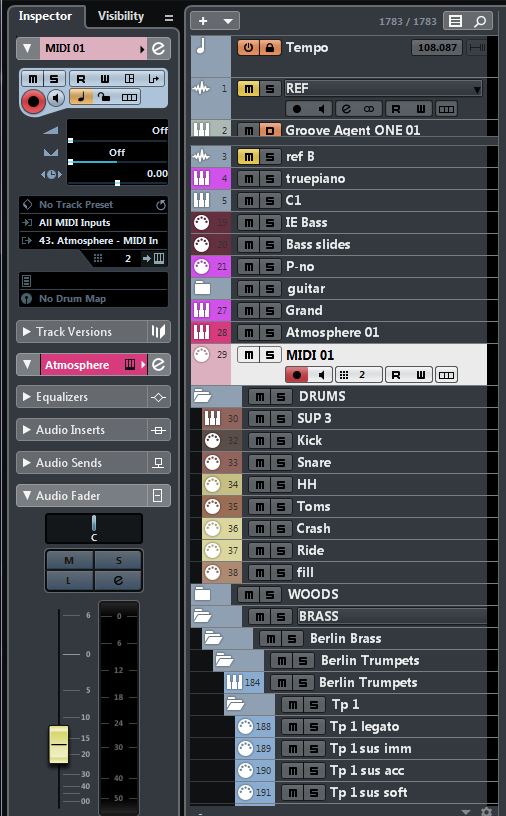
Task: Open the track list filter icon
Action: (456, 21)
